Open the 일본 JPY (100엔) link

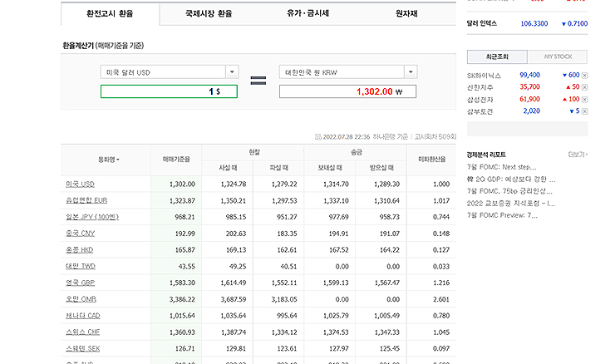pos(92,217)
